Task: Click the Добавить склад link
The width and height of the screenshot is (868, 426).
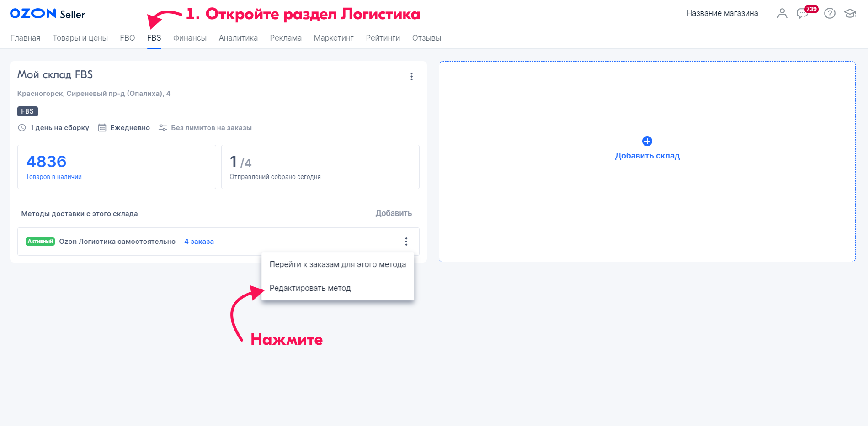Action: tap(647, 156)
